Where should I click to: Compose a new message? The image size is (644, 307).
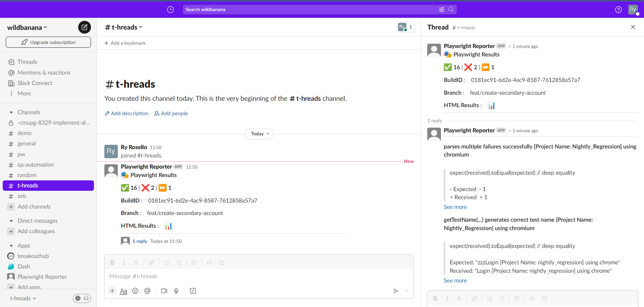coord(85,27)
